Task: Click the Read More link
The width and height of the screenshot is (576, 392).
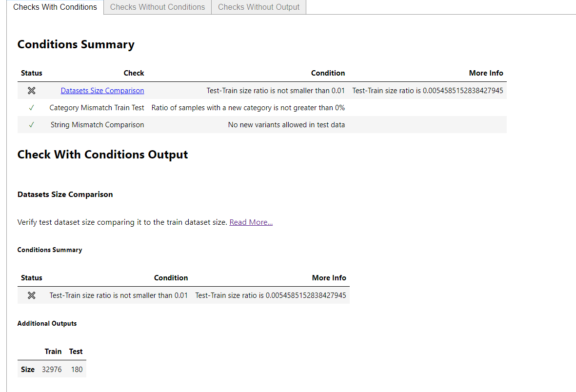Action: (x=251, y=222)
